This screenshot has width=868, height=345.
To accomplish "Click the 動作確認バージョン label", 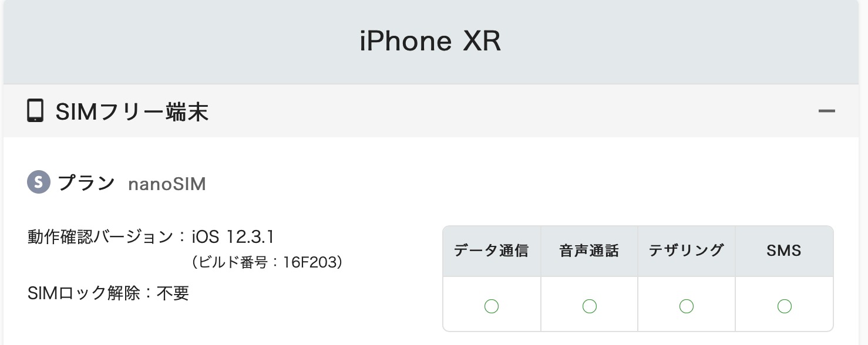I will pyautogui.click(x=101, y=237).
